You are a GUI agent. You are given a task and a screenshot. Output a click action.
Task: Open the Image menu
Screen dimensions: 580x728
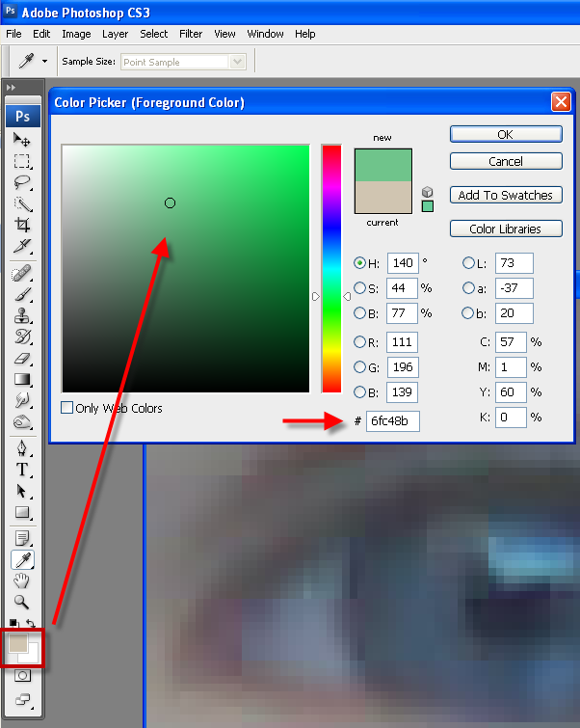pyautogui.click(x=76, y=34)
